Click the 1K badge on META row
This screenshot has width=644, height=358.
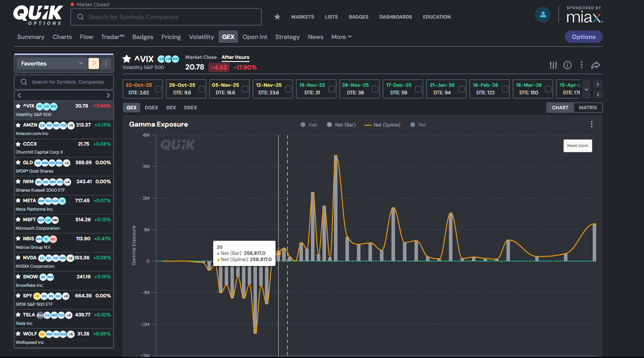click(x=62, y=200)
